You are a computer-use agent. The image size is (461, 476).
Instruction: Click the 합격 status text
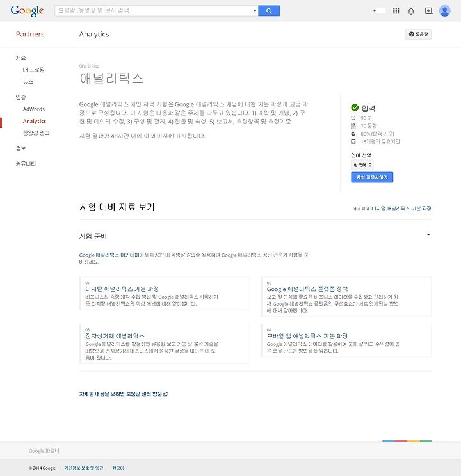(368, 108)
